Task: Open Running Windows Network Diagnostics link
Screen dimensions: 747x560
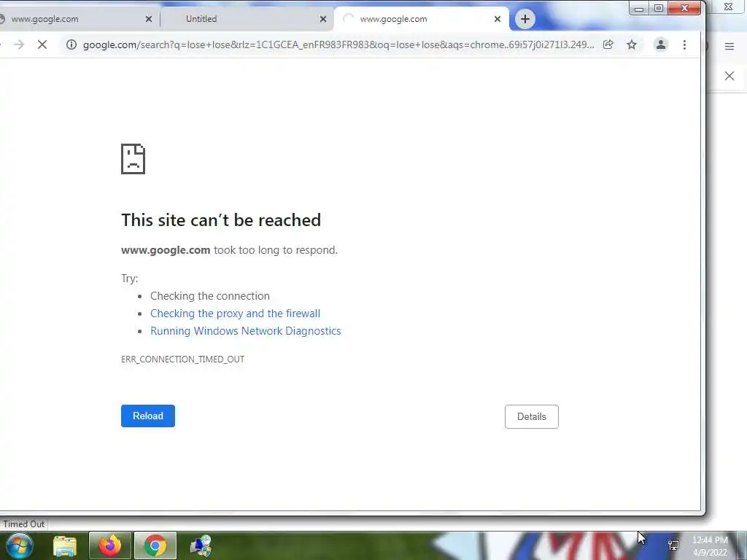Action: (x=246, y=331)
